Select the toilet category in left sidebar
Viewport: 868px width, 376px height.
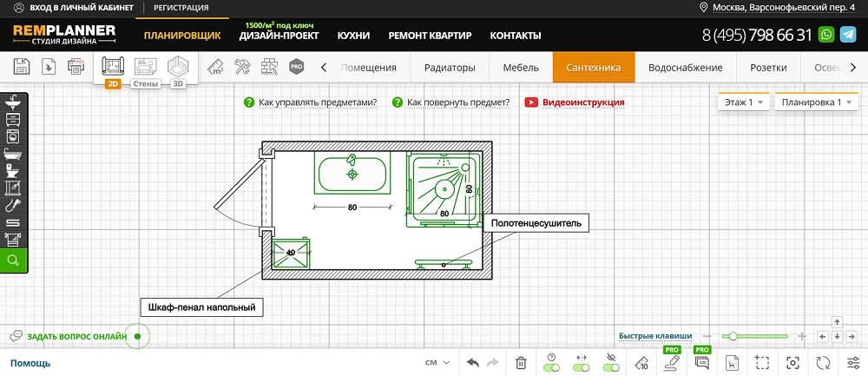(13, 171)
